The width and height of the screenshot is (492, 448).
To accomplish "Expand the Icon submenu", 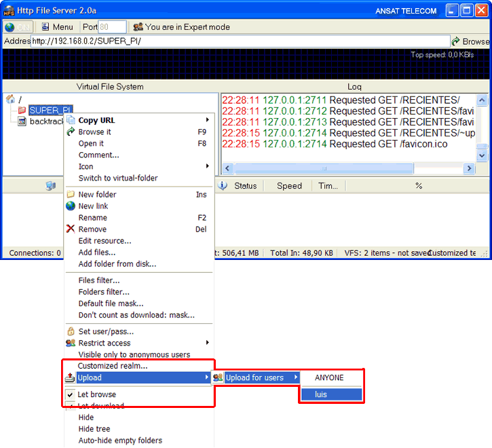I will coord(207,166).
